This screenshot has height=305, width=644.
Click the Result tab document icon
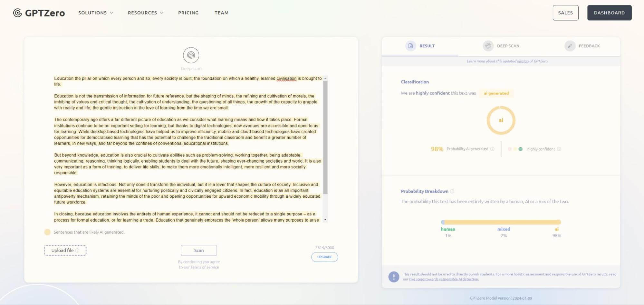tap(410, 46)
